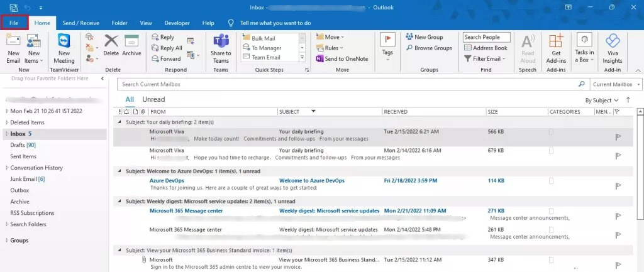Screen dimensions: 644x272
Task: Archive the selected message
Action: [x=131, y=45]
